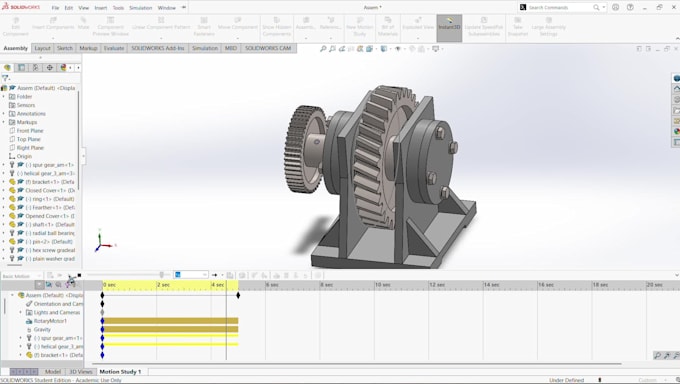Open Bill of Materials tool
The image size is (680, 384).
point(388,26)
